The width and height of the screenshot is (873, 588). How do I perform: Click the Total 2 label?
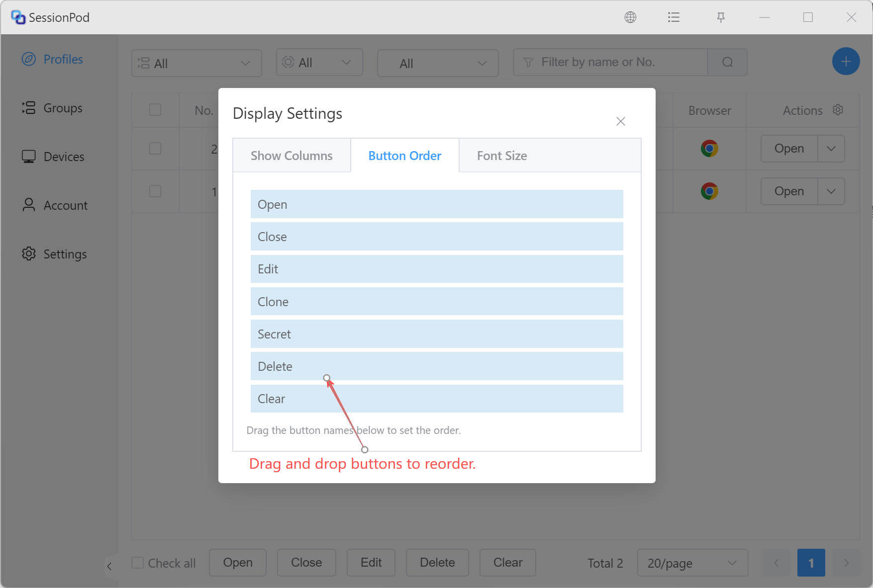tap(605, 563)
